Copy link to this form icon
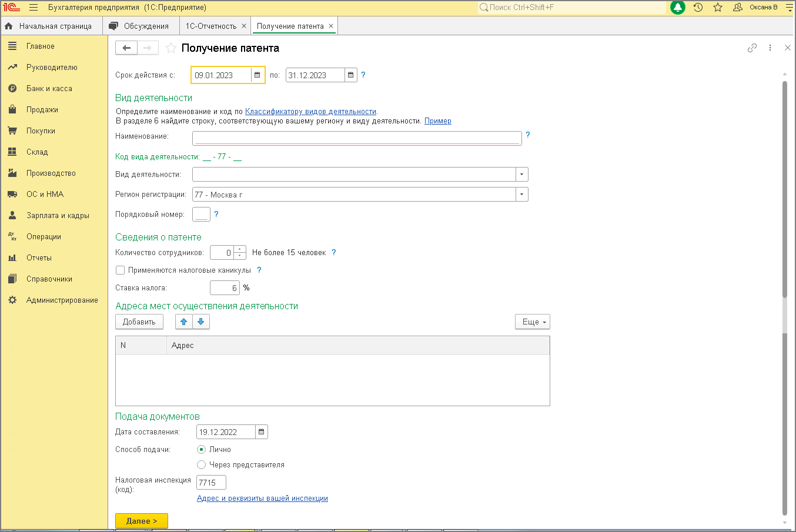796x532 pixels. point(752,48)
